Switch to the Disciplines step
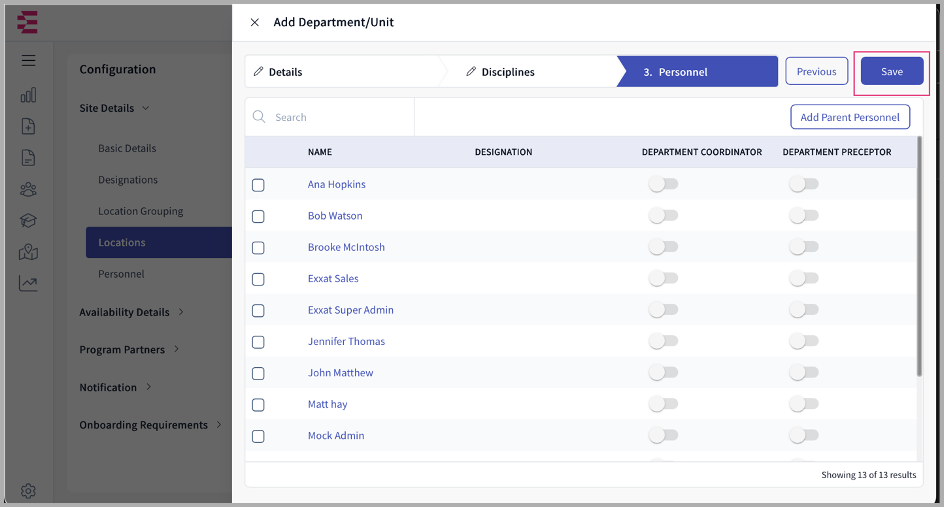This screenshot has width=944, height=508. pos(507,72)
